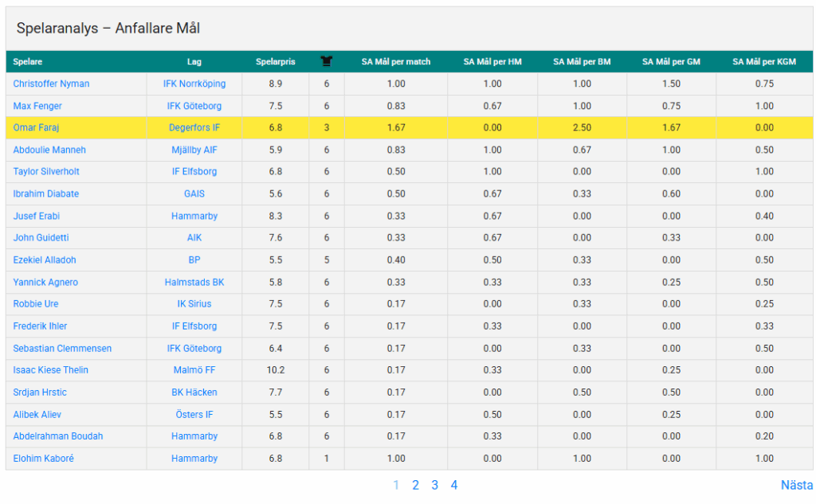Viewport: 816px width, 504px height.
Task: Select price 7.7 in Srdjan Hrstic row
Action: point(275,393)
